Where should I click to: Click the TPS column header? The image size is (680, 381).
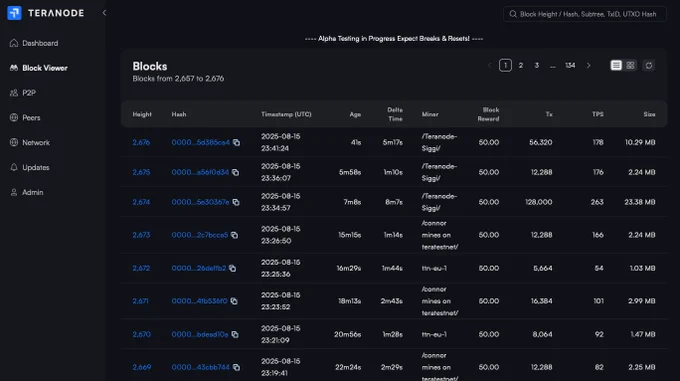tap(598, 114)
